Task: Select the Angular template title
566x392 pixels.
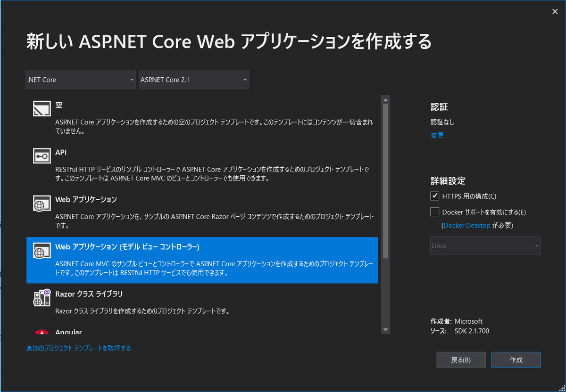Action: pos(68,332)
